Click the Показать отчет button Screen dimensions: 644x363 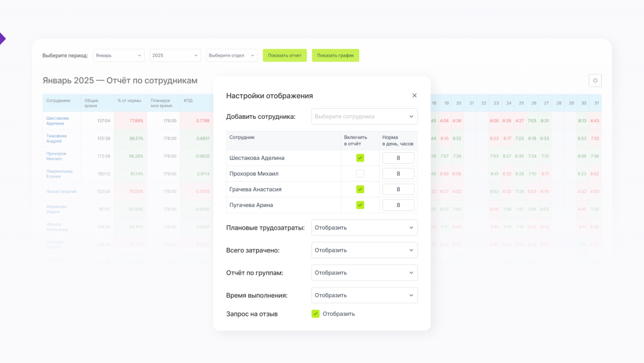[x=285, y=55]
